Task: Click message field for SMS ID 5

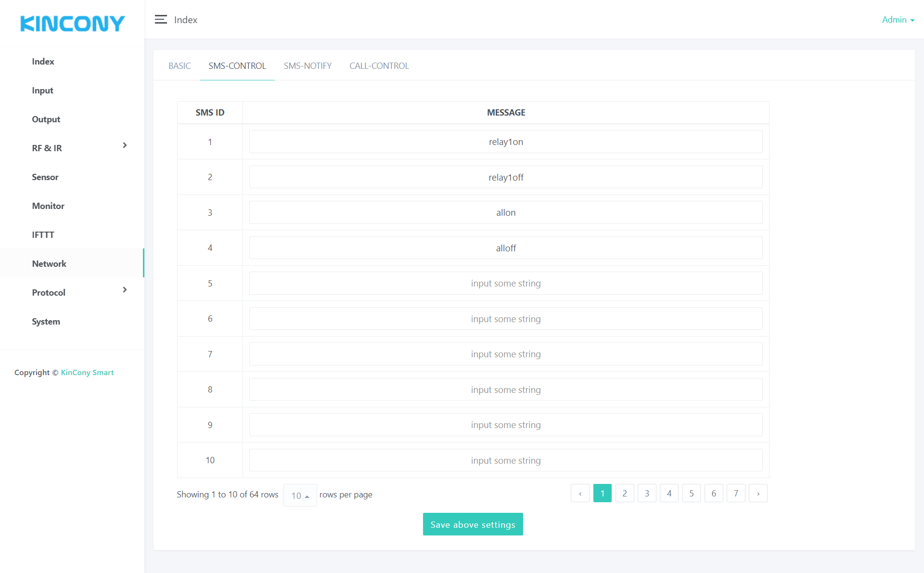Action: click(505, 284)
